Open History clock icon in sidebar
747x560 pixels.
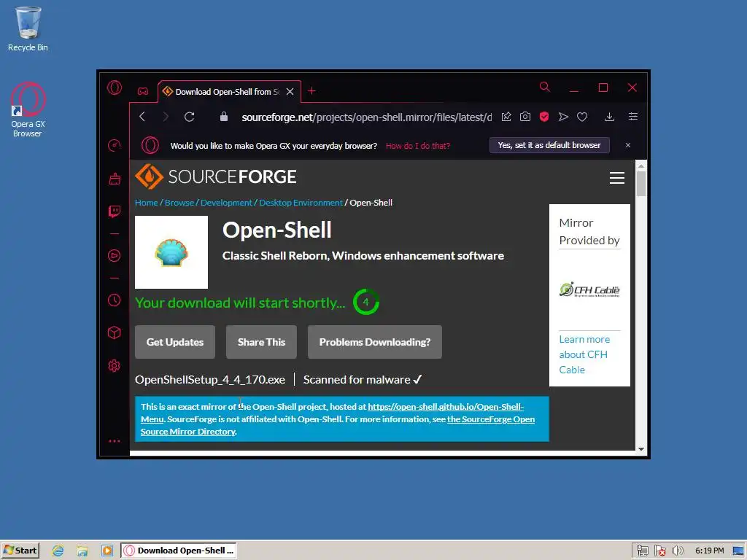coord(115,300)
